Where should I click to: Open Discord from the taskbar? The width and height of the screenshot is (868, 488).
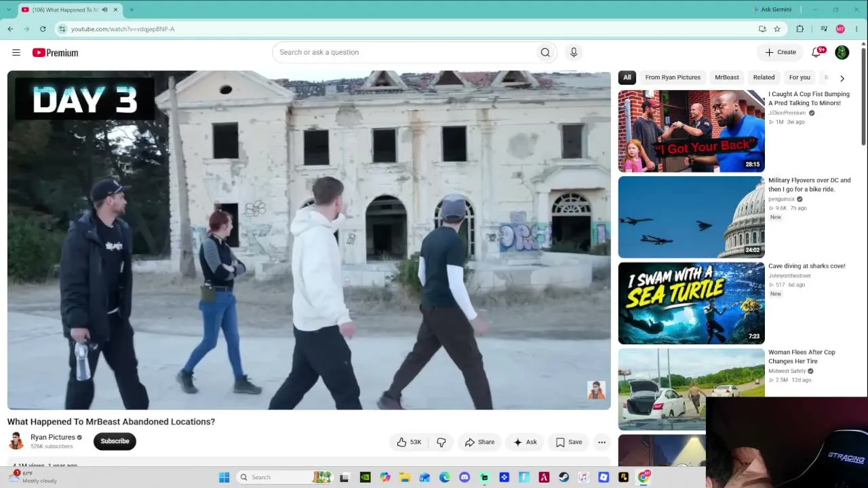465,477
